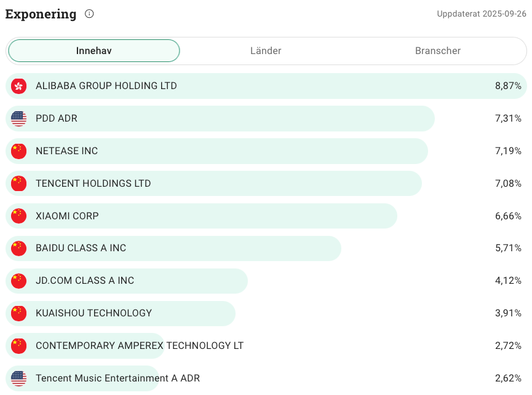Select TENCENT HOLDINGS LTD holding name
Screen dimensions: 532x395
[93, 184]
